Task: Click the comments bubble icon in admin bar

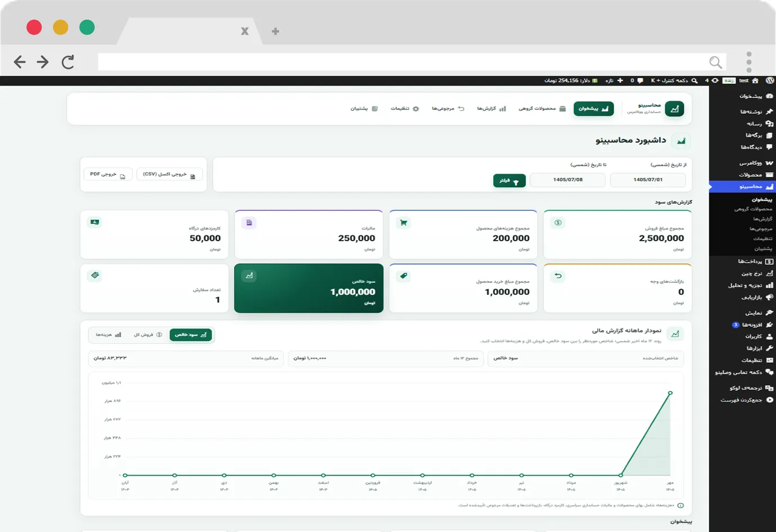Action: tap(640, 80)
